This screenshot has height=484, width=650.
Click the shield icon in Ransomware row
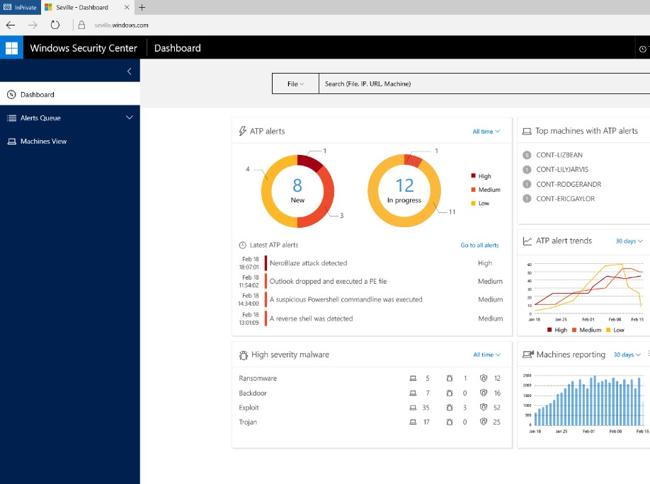click(x=483, y=378)
